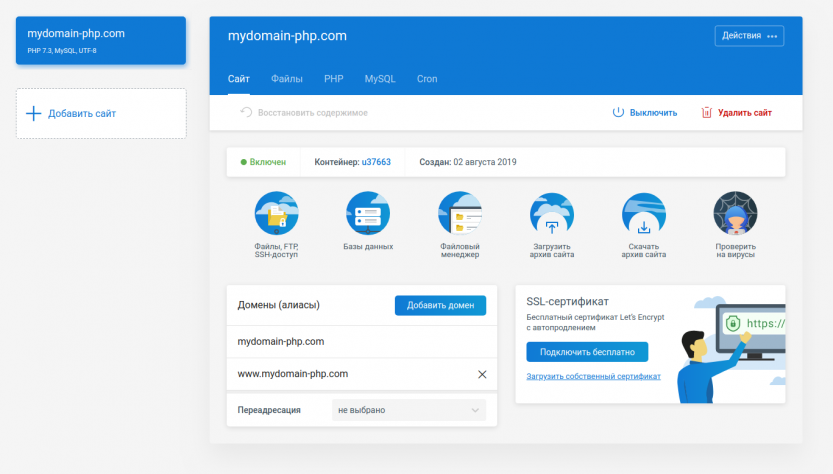Select the mydomain-php.com site card in sidebar
833x474 pixels.
click(101, 40)
